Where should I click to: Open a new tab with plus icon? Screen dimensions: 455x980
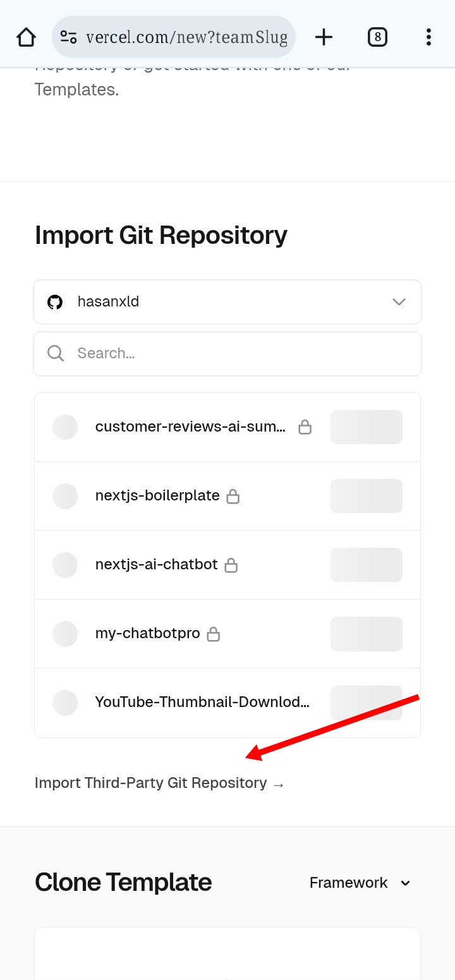(324, 37)
